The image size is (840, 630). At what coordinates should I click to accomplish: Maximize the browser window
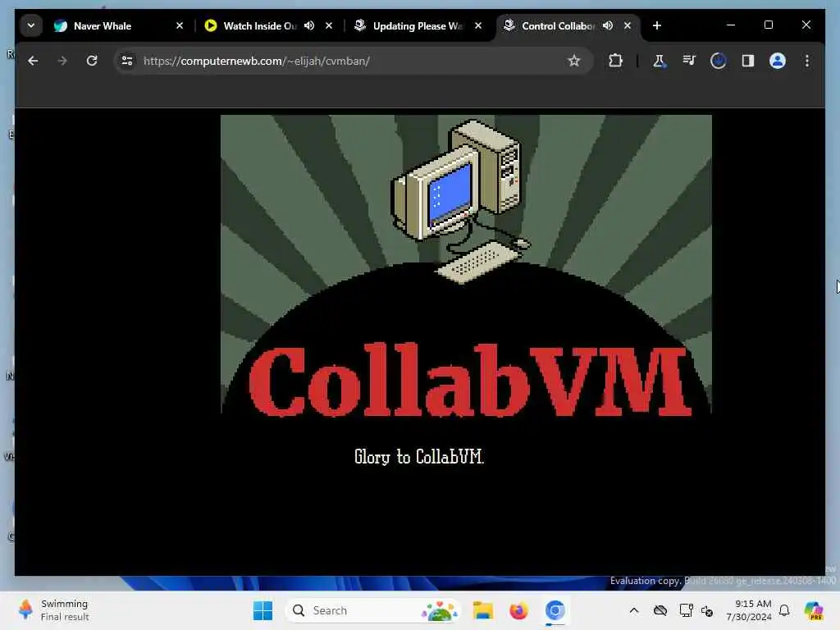pyautogui.click(x=768, y=25)
